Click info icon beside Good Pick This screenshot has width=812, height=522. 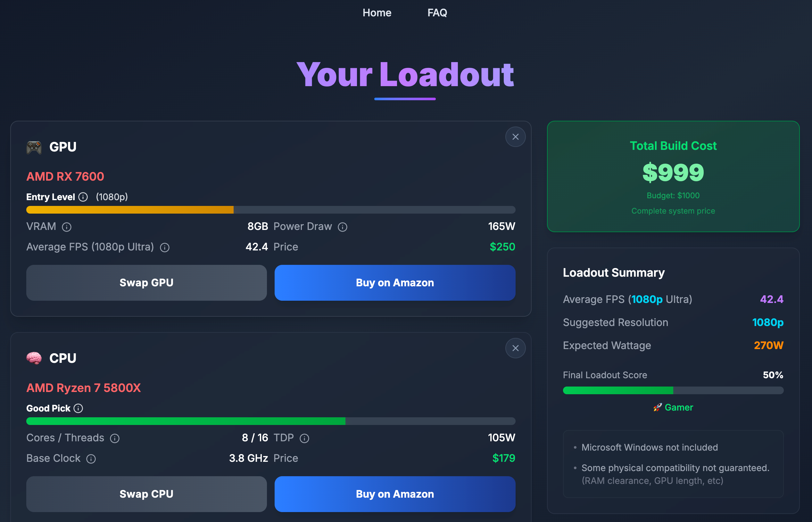(78, 408)
